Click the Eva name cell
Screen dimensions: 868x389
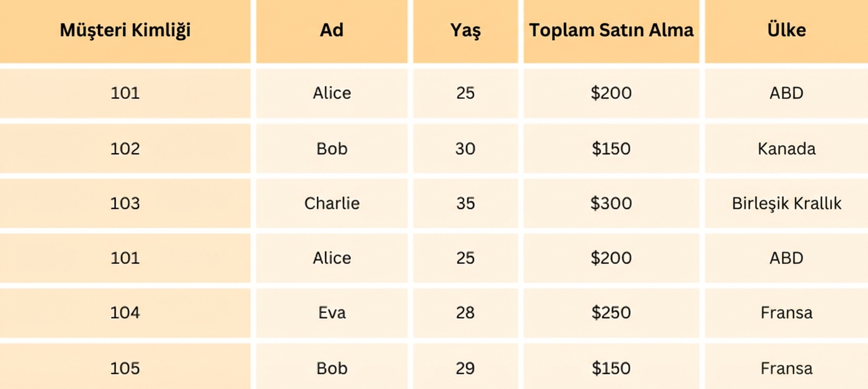[x=332, y=313]
